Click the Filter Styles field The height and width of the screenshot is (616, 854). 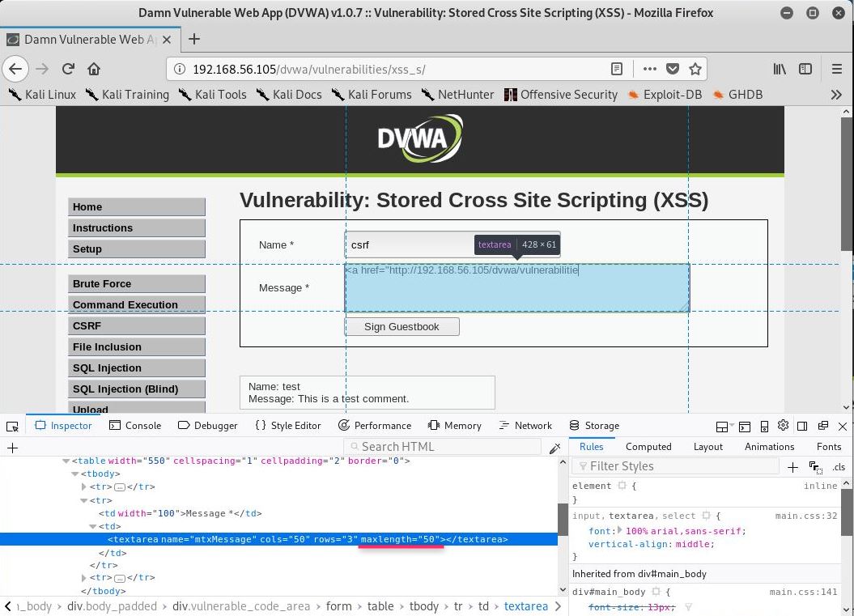click(x=675, y=467)
